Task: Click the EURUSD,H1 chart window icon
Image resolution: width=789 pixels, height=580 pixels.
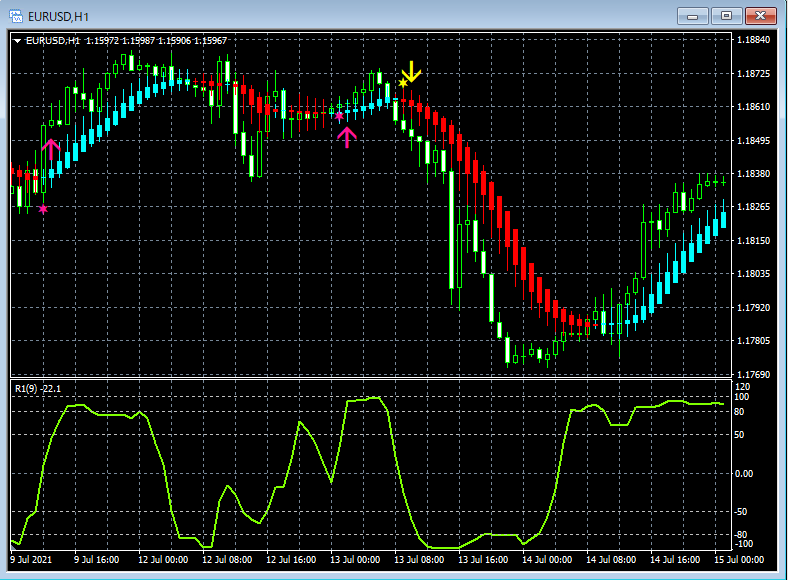Action: [x=16, y=16]
